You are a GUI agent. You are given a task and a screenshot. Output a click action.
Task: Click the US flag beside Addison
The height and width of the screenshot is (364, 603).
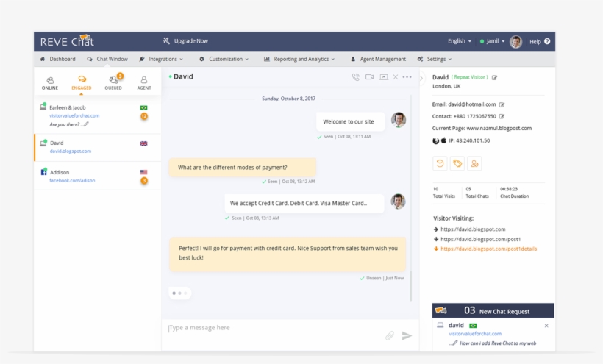click(144, 172)
